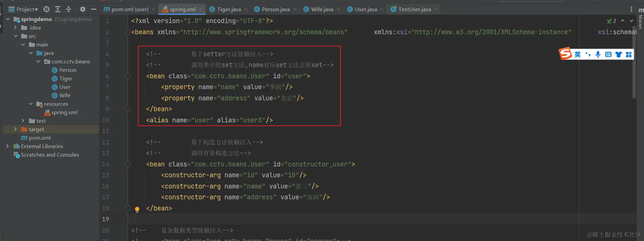This screenshot has height=241, width=644.
Task: Click the Collapse All icon in Project toolbar
Action: click(x=69, y=9)
